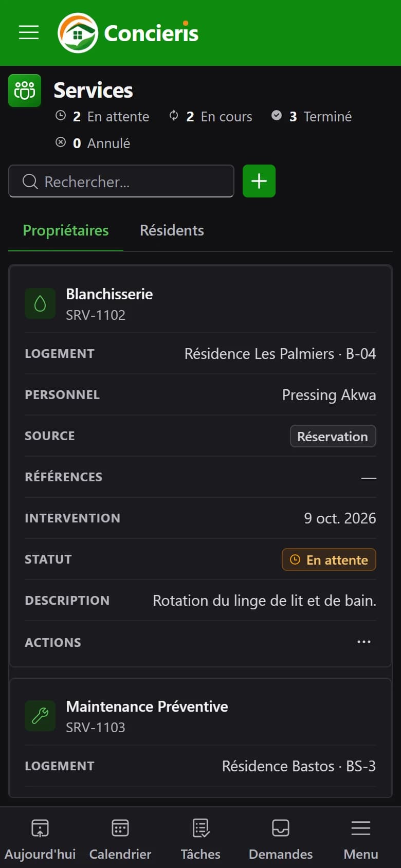Image resolution: width=401 pixels, height=868 pixels.
Task: Go to Tâches in bottom bar
Action: click(x=200, y=838)
